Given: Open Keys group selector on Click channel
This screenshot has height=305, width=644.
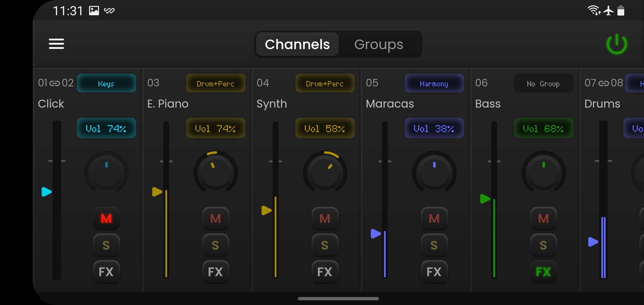Looking at the screenshot, I should [x=106, y=83].
